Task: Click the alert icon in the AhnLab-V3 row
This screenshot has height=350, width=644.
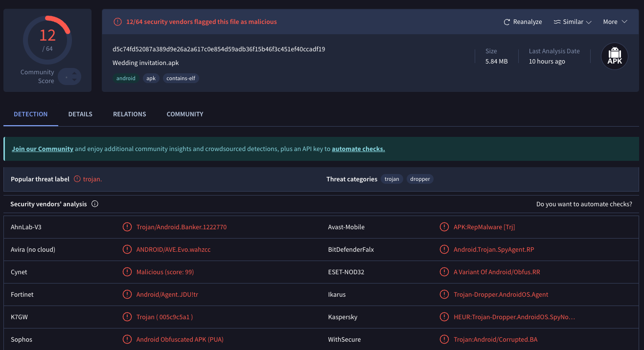Action: [127, 227]
